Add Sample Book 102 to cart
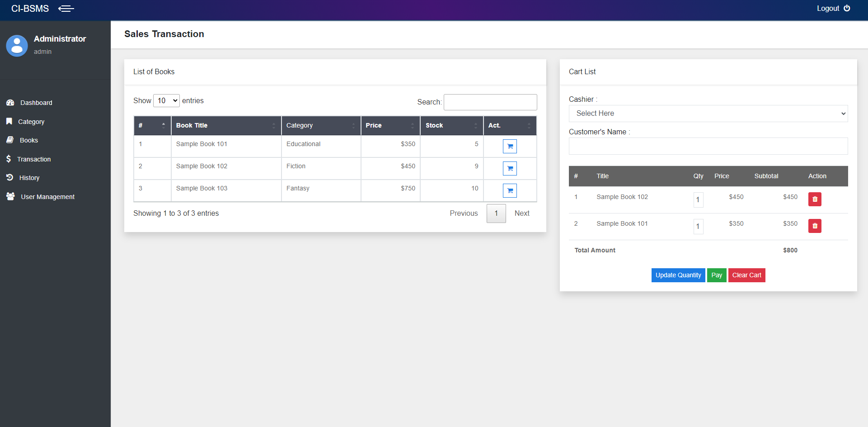 [510, 168]
